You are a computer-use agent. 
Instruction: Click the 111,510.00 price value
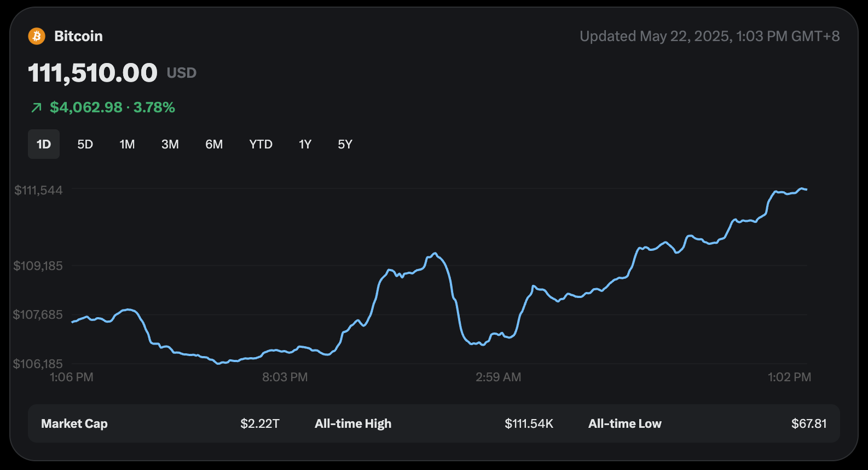point(92,73)
